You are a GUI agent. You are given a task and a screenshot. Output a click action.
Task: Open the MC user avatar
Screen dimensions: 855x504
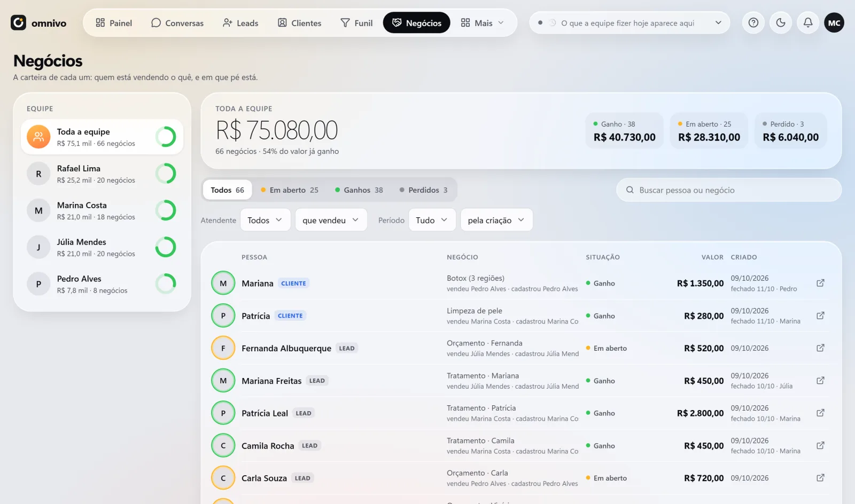coord(834,22)
